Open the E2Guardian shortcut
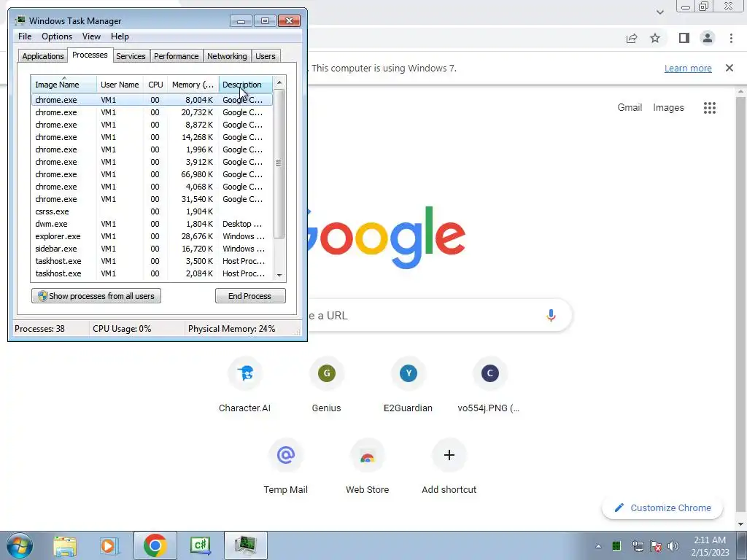This screenshot has width=747, height=560. coord(409,386)
